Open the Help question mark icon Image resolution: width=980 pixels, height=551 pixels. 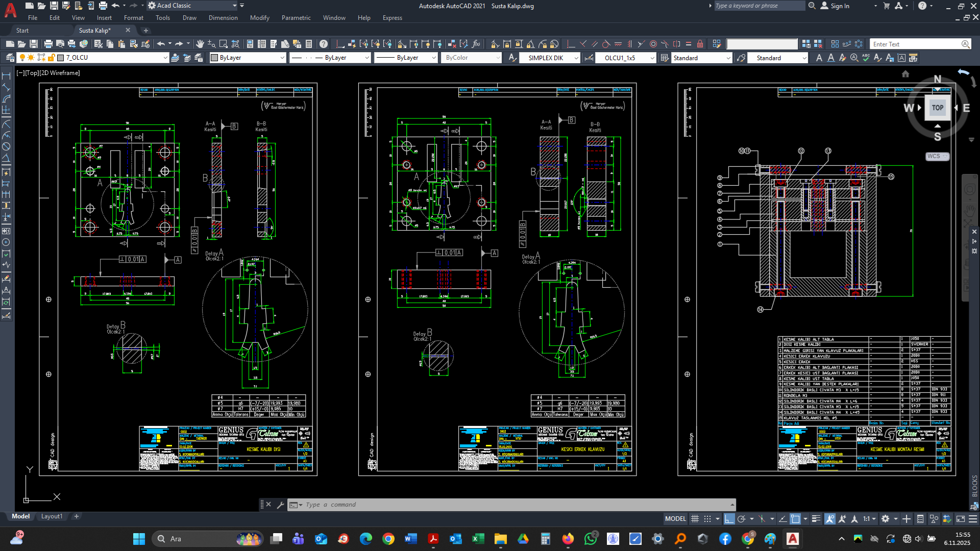point(324,44)
